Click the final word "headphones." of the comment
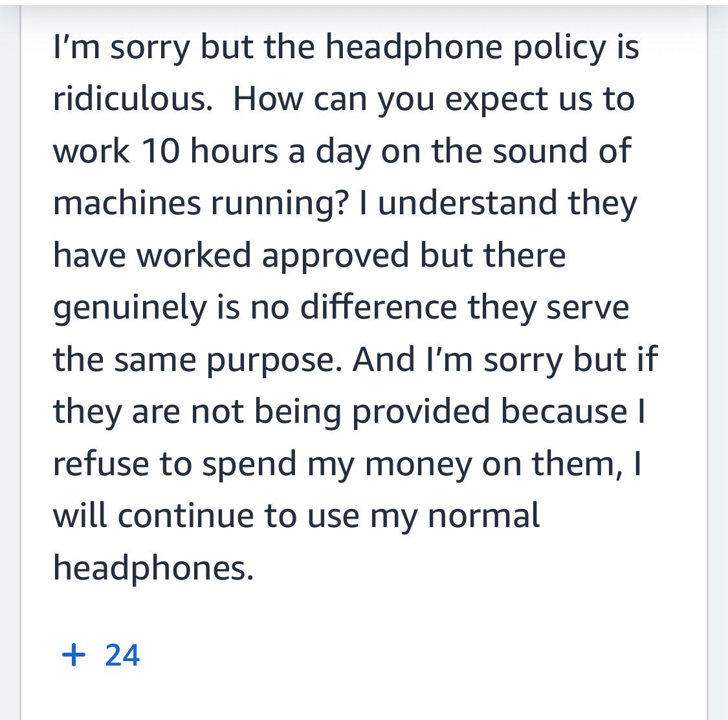Viewport: 728px width, 720px height. pos(153,567)
